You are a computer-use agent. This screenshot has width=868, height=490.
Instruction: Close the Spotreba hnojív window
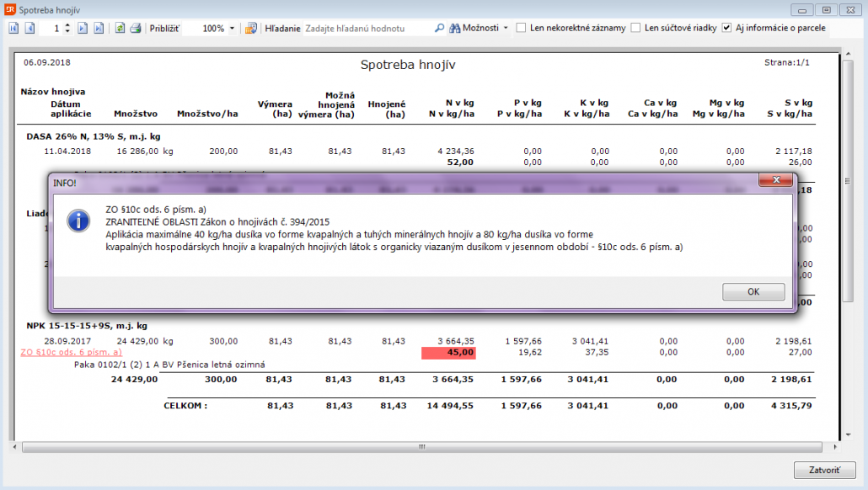(850, 10)
